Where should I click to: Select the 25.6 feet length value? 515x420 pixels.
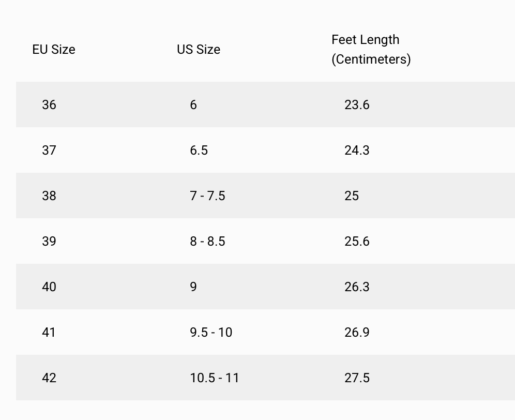[x=357, y=242]
